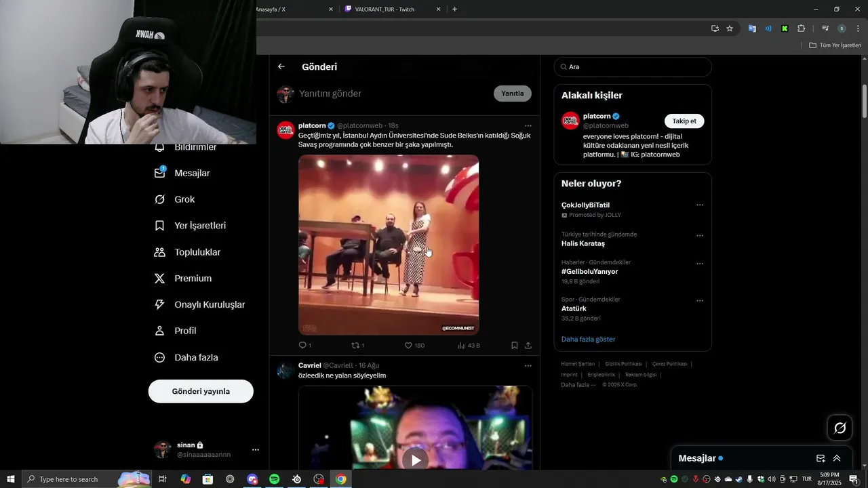Open Task View on taskbar
868x488 pixels.
click(x=163, y=479)
